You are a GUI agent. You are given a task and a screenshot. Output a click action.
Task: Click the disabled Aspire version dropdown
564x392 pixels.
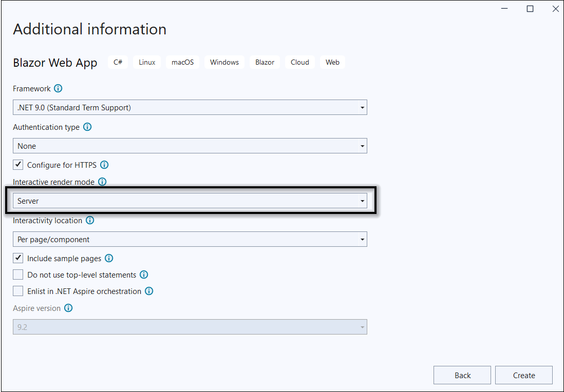pyautogui.click(x=190, y=327)
